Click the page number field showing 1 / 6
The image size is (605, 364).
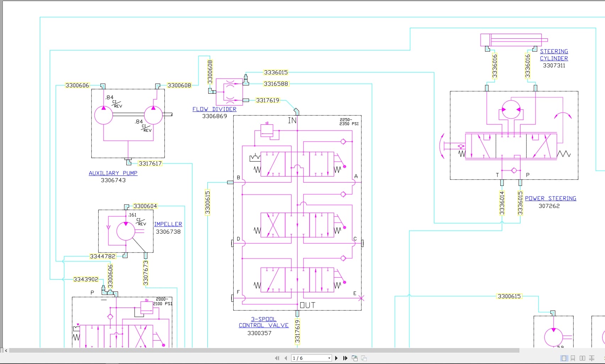309,358
